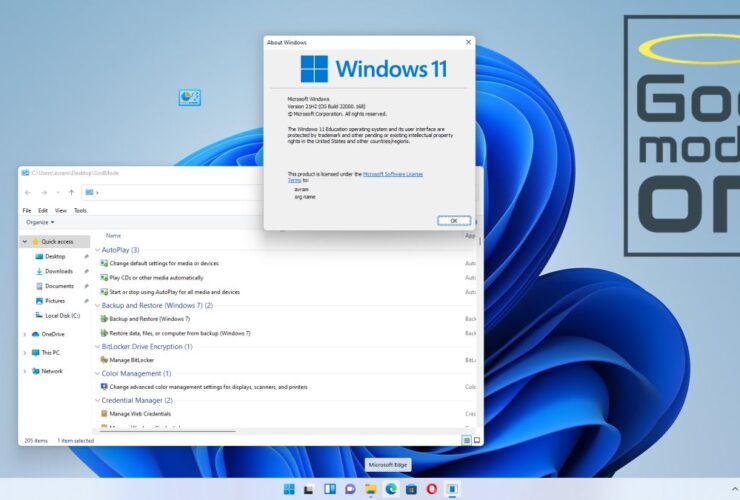Collapse the Credential Manager (2) group

(98, 400)
